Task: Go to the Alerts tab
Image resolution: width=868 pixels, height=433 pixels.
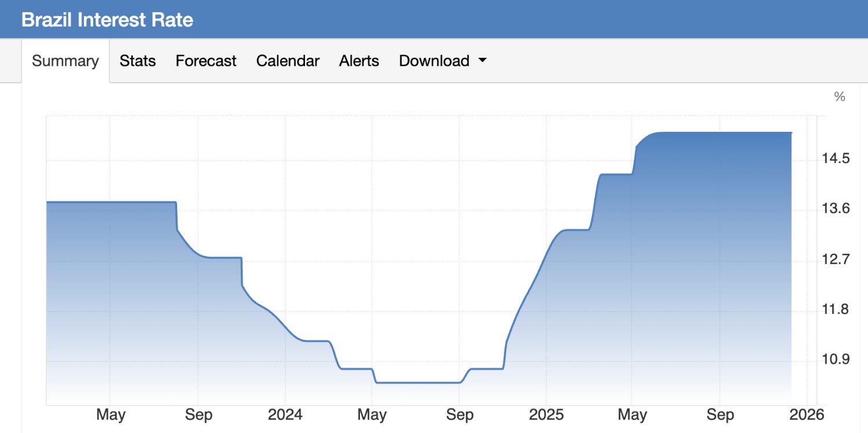Action: point(359,61)
